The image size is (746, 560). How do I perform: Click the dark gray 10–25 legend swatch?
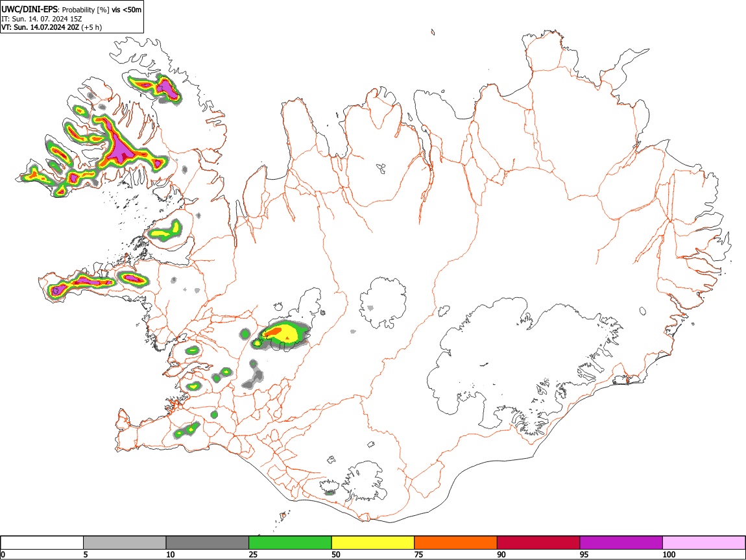click(x=208, y=542)
